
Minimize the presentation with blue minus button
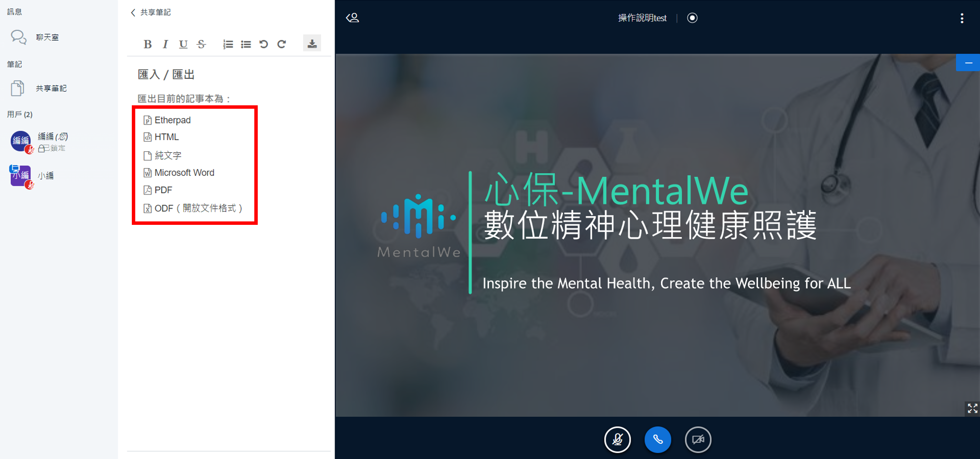[x=968, y=63]
